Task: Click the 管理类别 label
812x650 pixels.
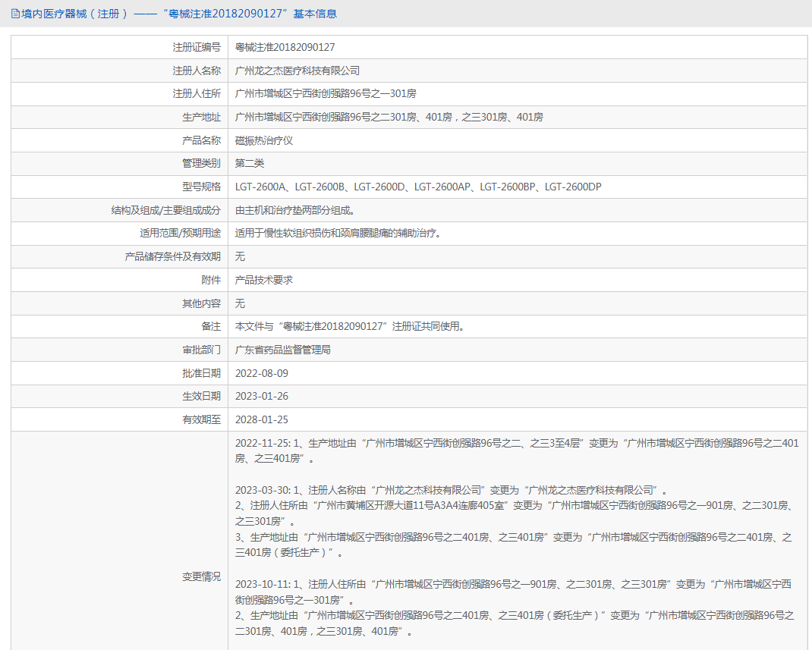Action: (x=201, y=164)
